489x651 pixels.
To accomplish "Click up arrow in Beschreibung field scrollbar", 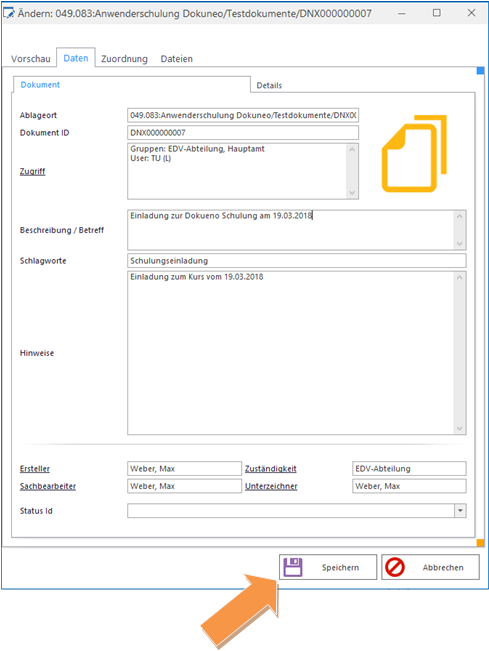I will (x=460, y=216).
